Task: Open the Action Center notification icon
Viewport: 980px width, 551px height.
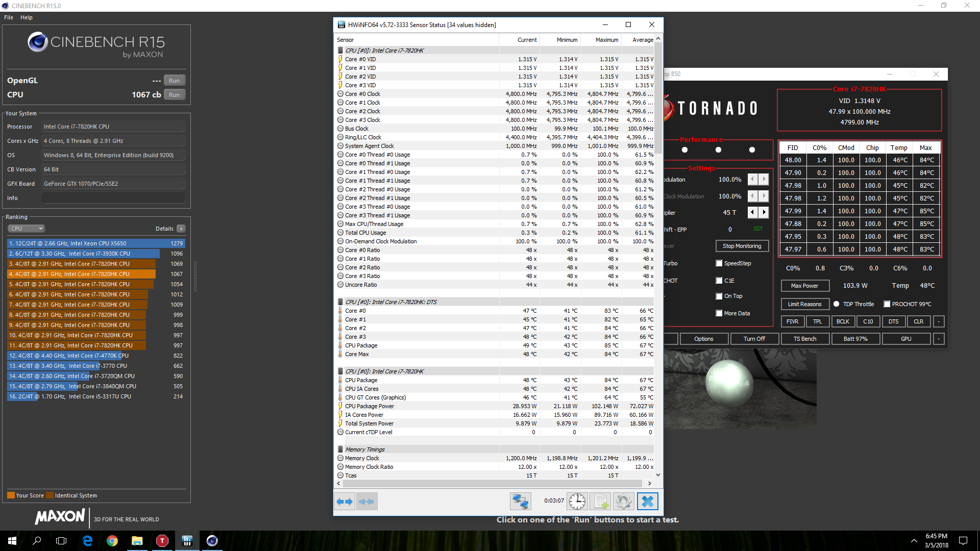Action: [963, 541]
